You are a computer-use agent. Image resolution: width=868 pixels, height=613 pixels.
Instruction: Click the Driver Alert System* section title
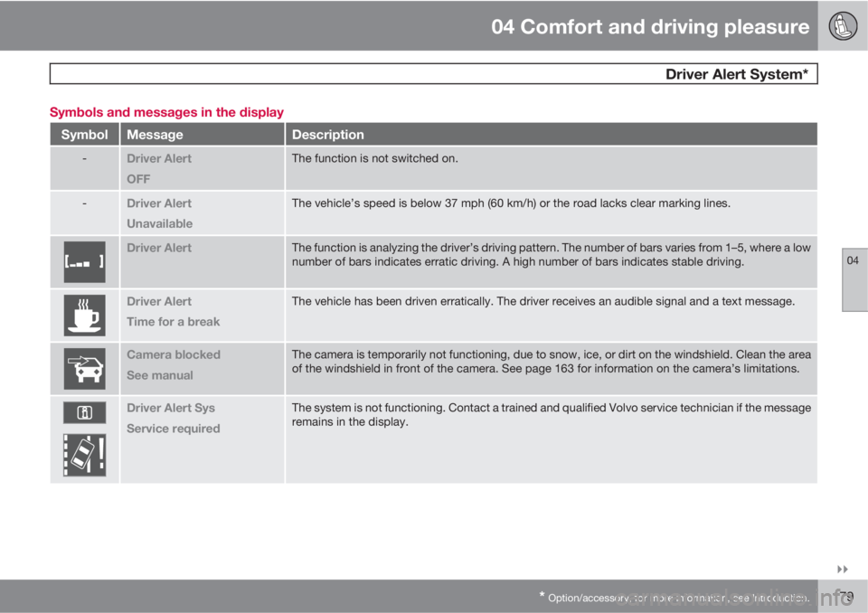736,74
